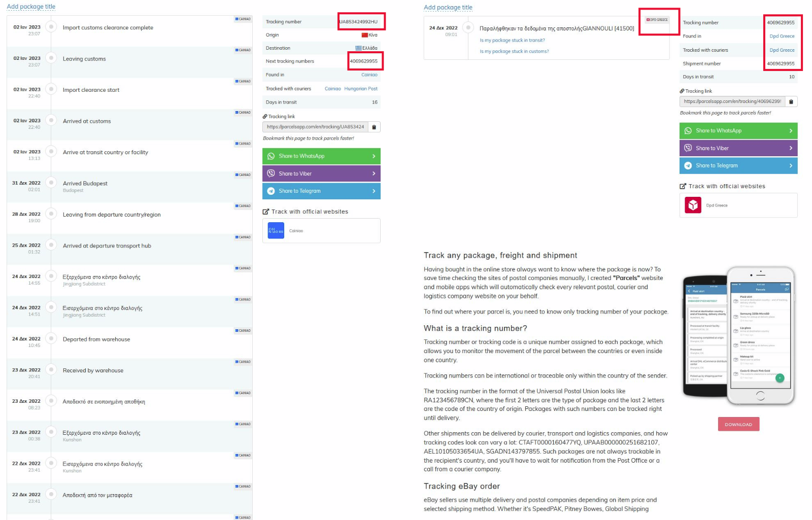Viewport: 812px width, 520px height.
Task: Click Days in transit value 16
Action: (375, 102)
